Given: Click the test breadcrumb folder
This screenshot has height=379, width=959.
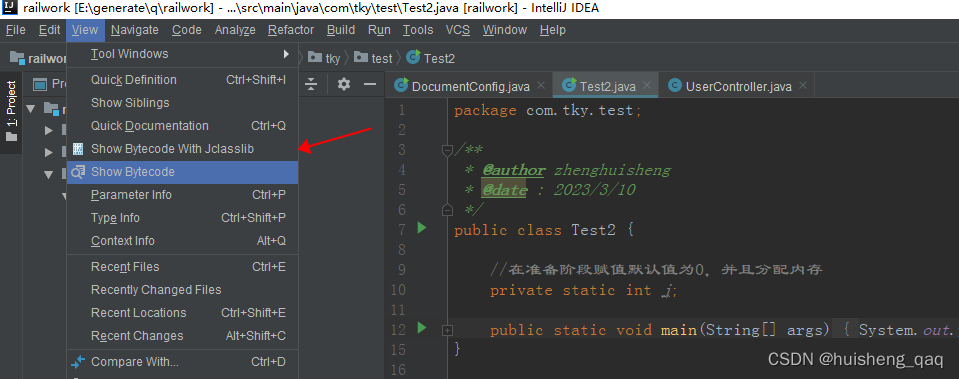Looking at the screenshot, I should 373,59.
